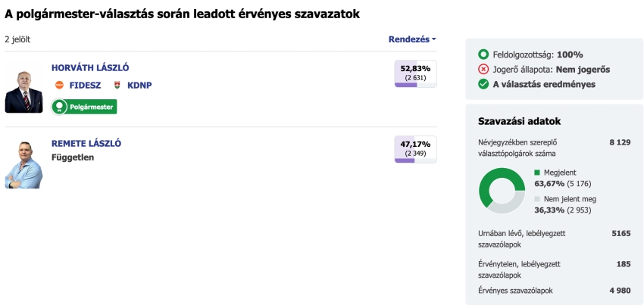Click the green Megjelent legend square
This screenshot has width=644, height=308.
(537, 173)
